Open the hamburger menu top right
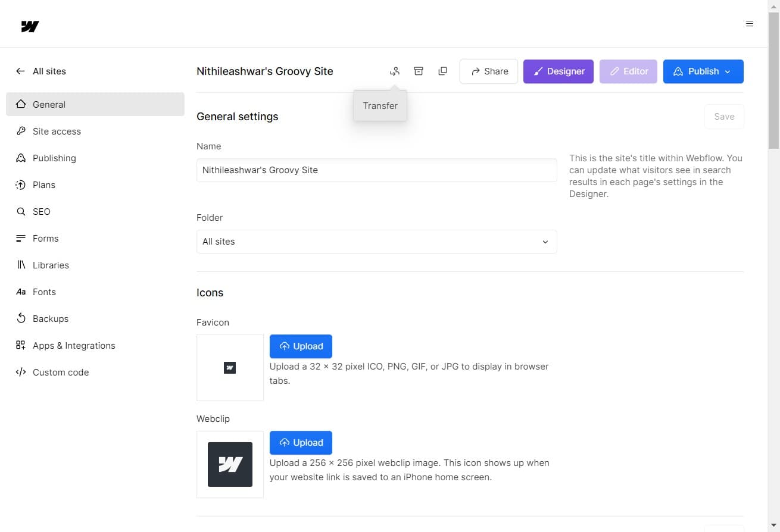The width and height of the screenshot is (780, 532). 749,23
